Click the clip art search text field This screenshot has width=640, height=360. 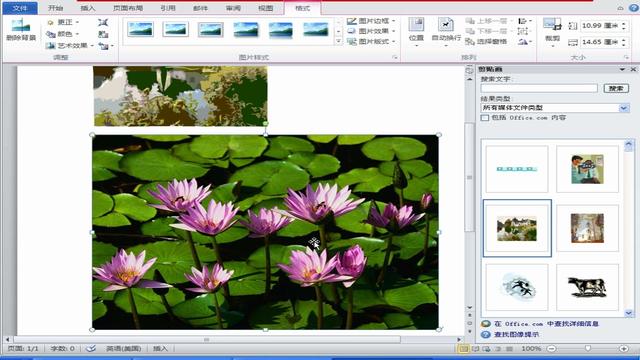(539, 88)
